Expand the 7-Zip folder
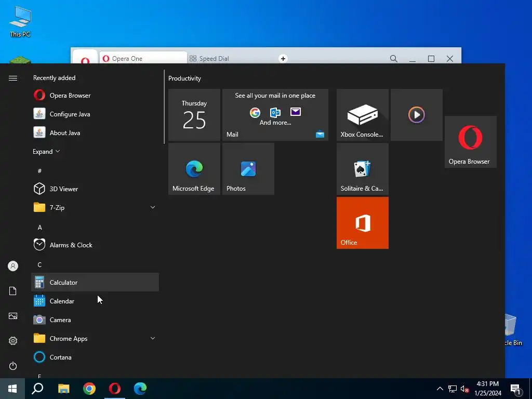Image resolution: width=532 pixels, height=399 pixels. click(95, 207)
